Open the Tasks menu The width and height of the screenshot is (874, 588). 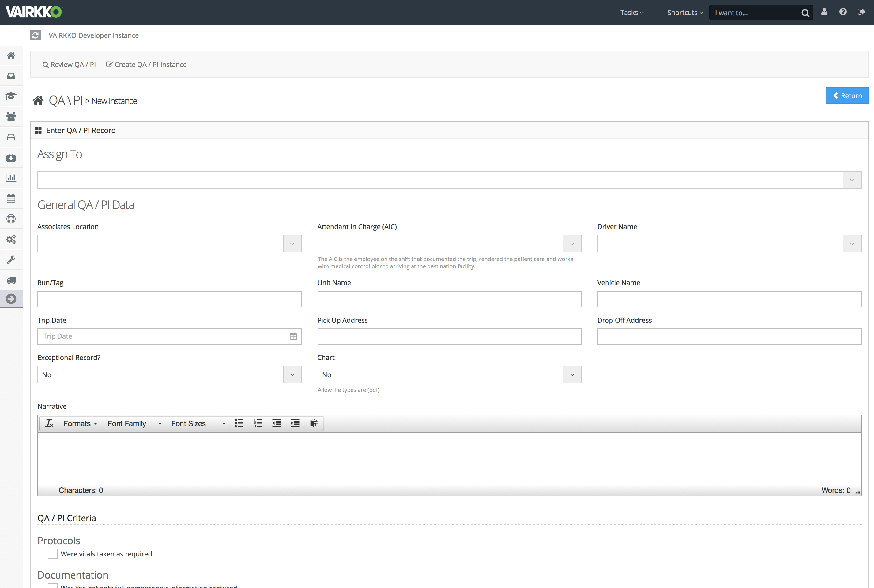pos(631,12)
